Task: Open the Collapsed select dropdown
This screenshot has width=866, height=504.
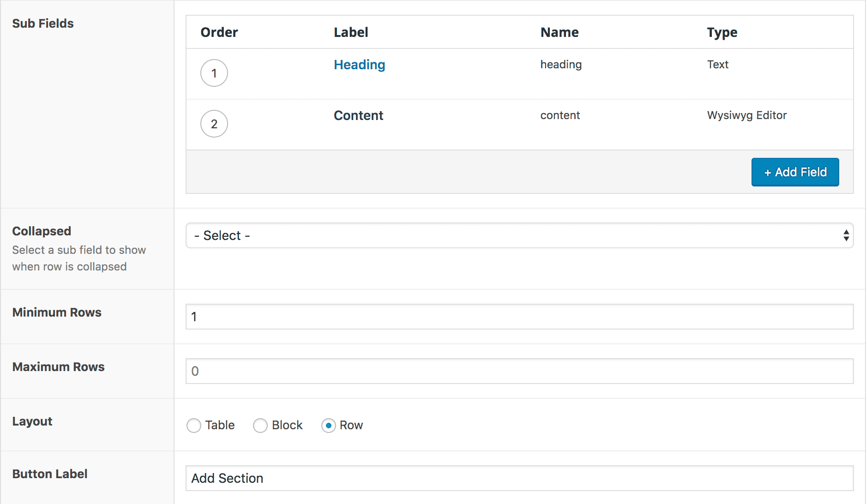Action: click(519, 235)
